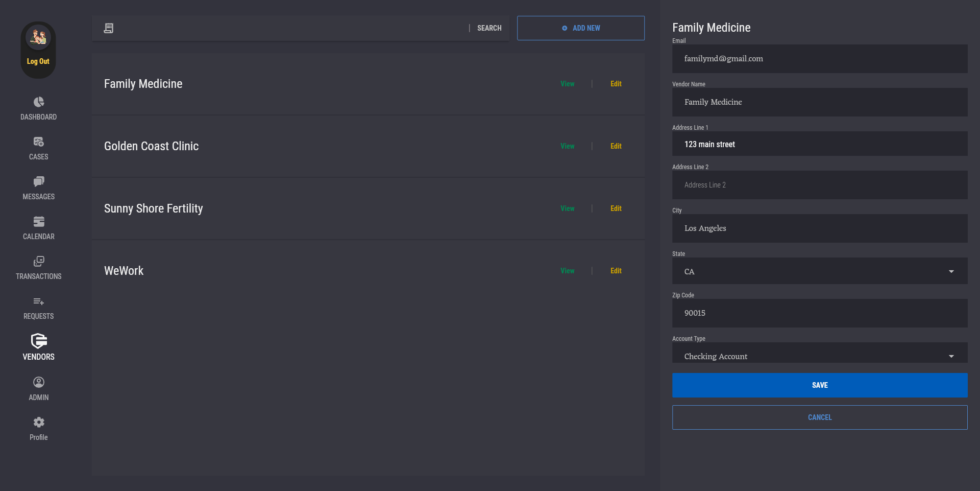View the Golden Coast Clinic vendor
Viewport: 980px width, 491px height.
(567, 146)
